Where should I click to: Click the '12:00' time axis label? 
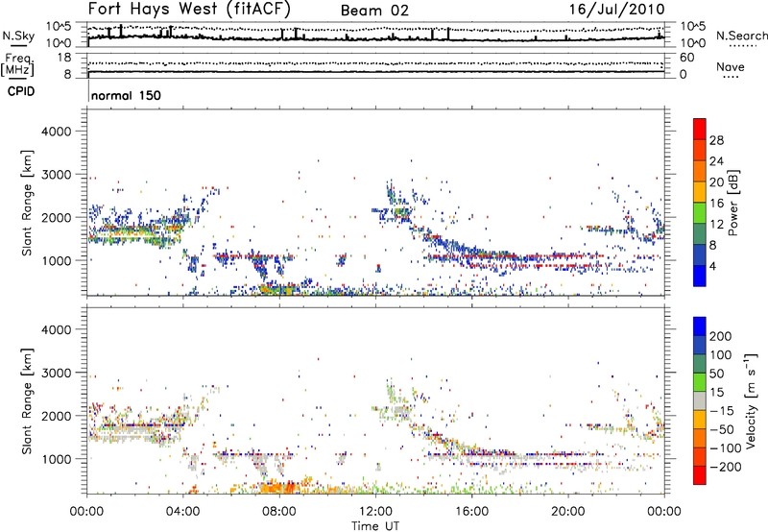coord(375,512)
